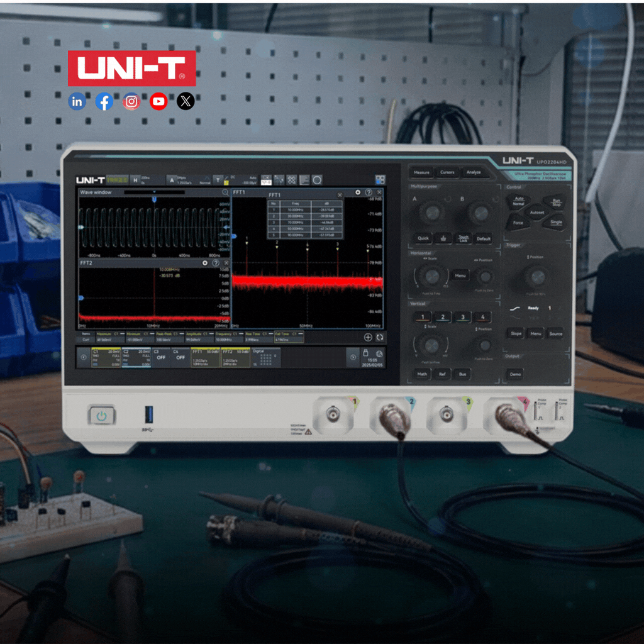Open the YouTube social icon

click(x=158, y=101)
